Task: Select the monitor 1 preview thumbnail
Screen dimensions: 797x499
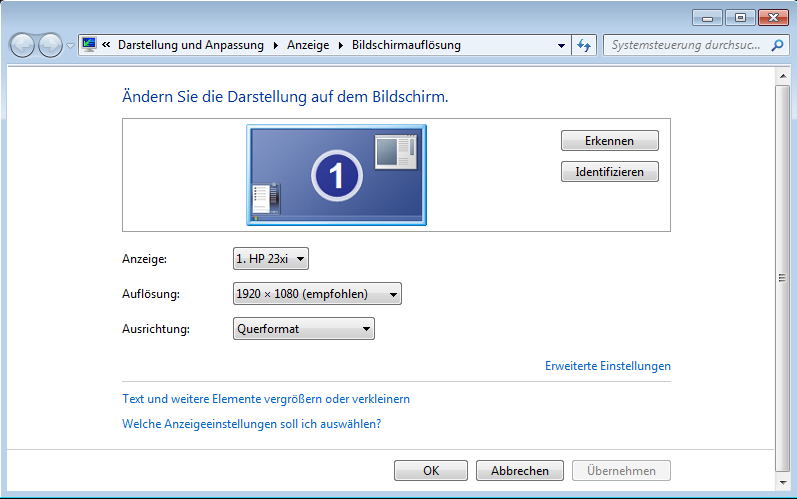Action: point(336,175)
